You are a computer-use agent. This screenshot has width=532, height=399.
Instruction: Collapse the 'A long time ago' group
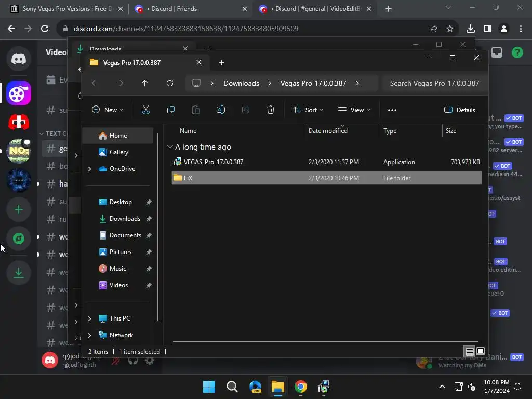(170, 147)
